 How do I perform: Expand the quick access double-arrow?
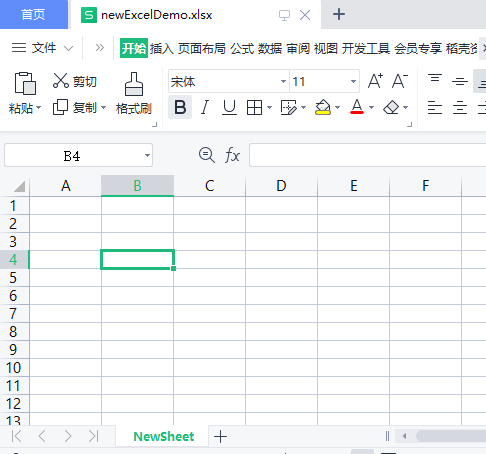pyautogui.click(x=100, y=48)
